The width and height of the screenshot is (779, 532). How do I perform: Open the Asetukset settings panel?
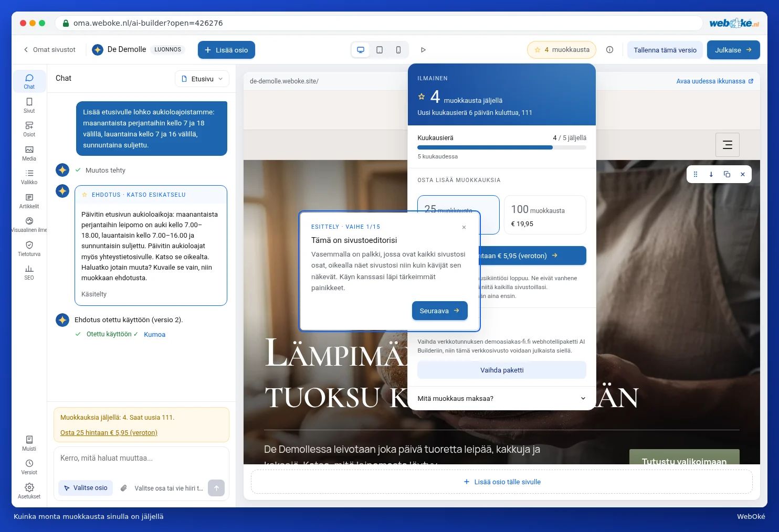(x=29, y=491)
